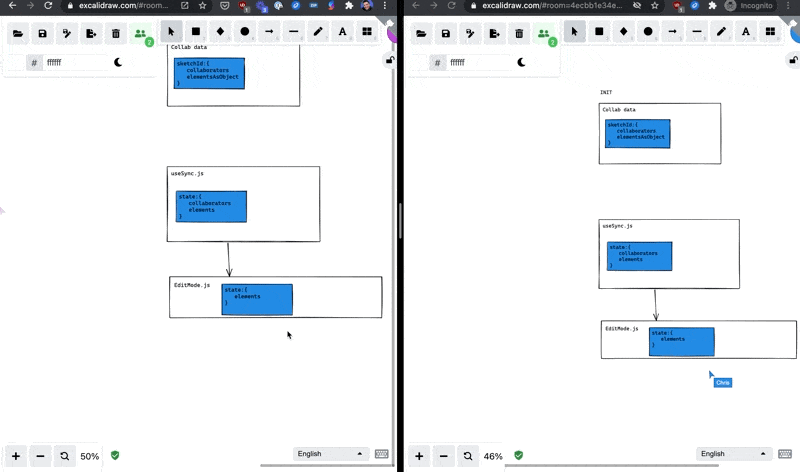Save-as pencil icon in left window
This screenshot has height=472, width=800.
[x=67, y=34]
